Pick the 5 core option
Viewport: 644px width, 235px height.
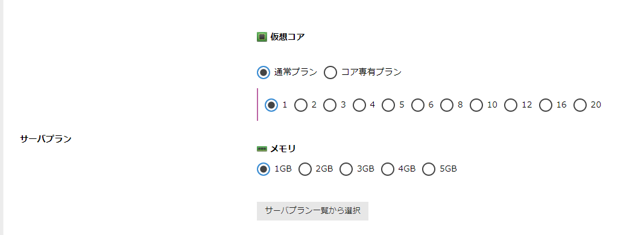coord(388,105)
